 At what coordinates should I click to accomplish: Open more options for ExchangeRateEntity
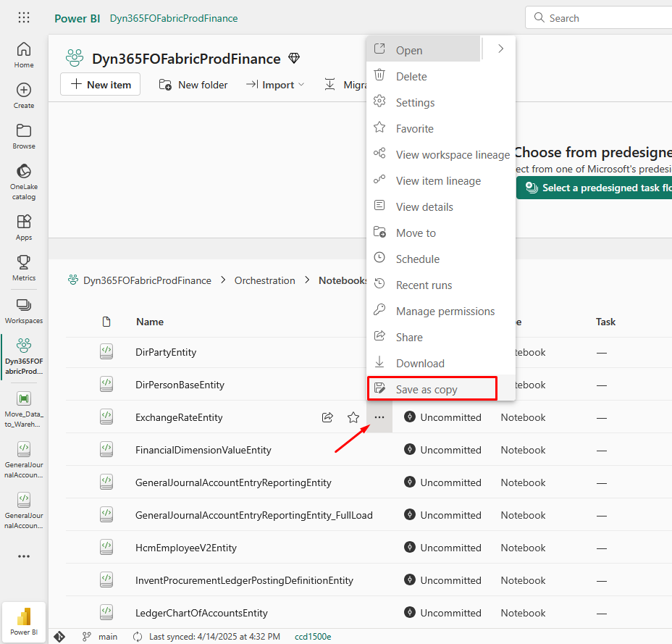click(x=379, y=417)
